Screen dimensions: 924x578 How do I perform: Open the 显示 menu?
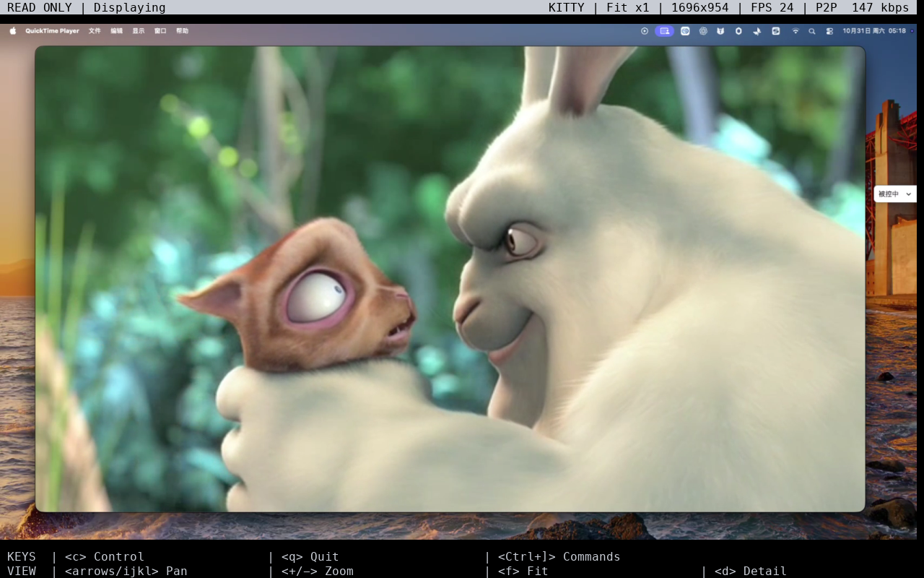[x=139, y=31]
